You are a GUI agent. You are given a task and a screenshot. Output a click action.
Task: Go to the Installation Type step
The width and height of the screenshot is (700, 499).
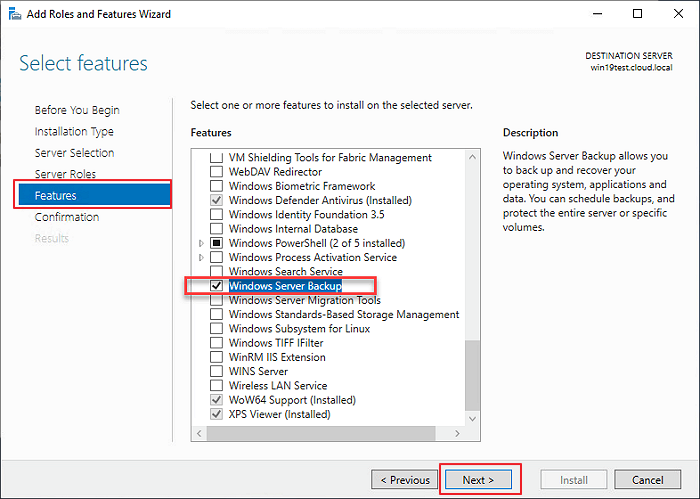tap(74, 132)
